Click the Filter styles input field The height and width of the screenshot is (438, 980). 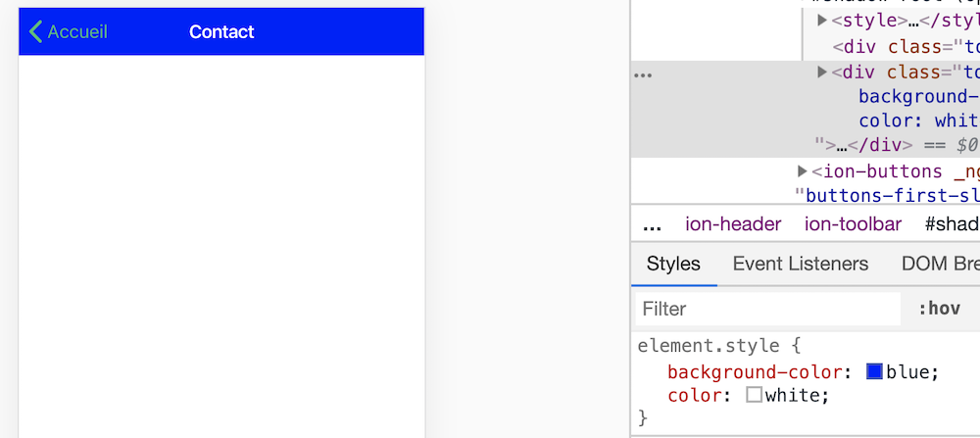pos(766,309)
